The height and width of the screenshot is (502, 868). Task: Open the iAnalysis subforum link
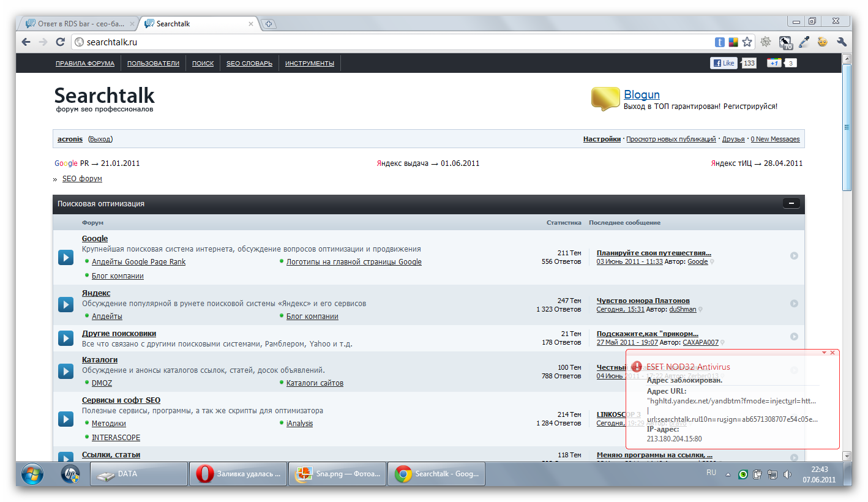[x=299, y=424]
